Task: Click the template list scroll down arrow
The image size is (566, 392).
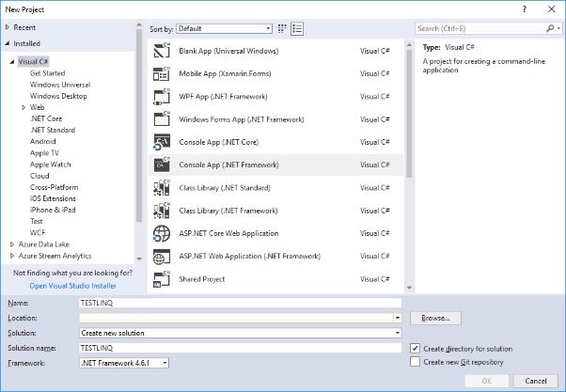Action: 409,288
